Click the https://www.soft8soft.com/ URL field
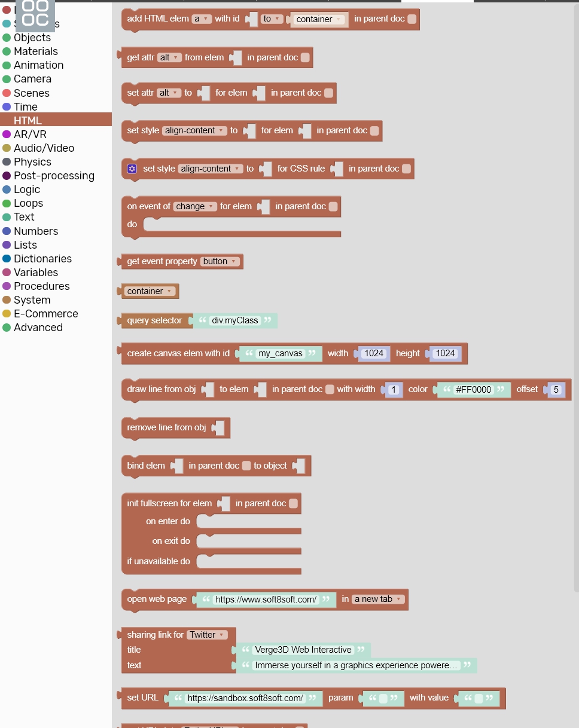 point(266,599)
